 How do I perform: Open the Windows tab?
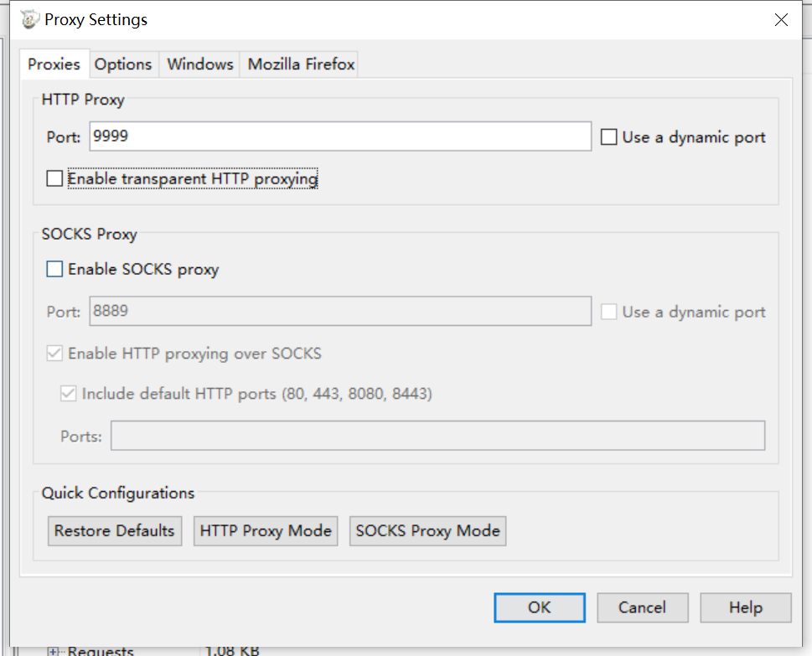tap(200, 65)
